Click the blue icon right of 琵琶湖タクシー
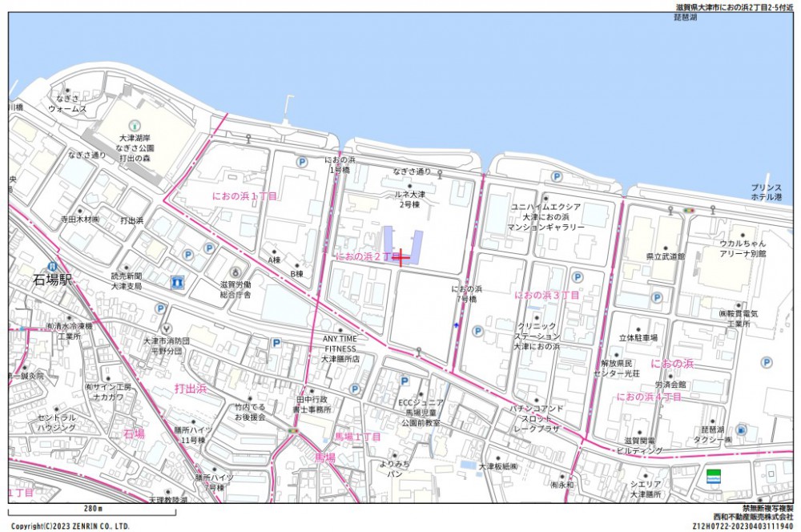Viewport: 801px width, 532px height. coord(741,430)
